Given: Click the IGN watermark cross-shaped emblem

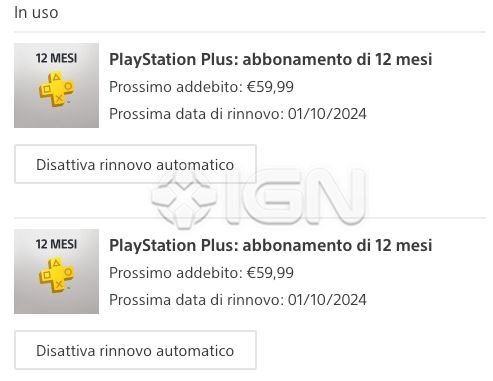Looking at the screenshot, I should point(184,199).
